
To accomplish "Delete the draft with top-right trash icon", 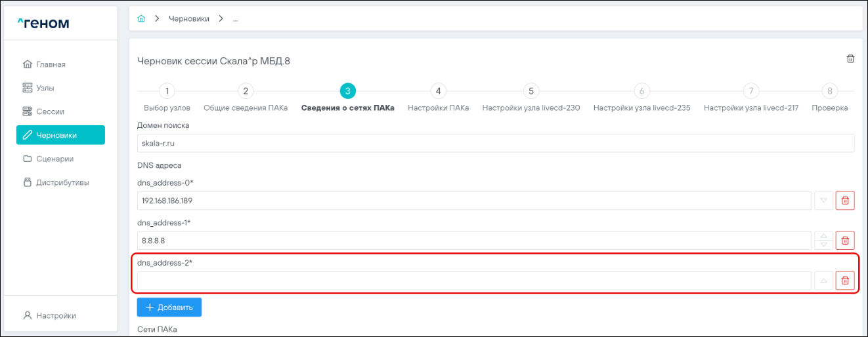I will pyautogui.click(x=850, y=59).
